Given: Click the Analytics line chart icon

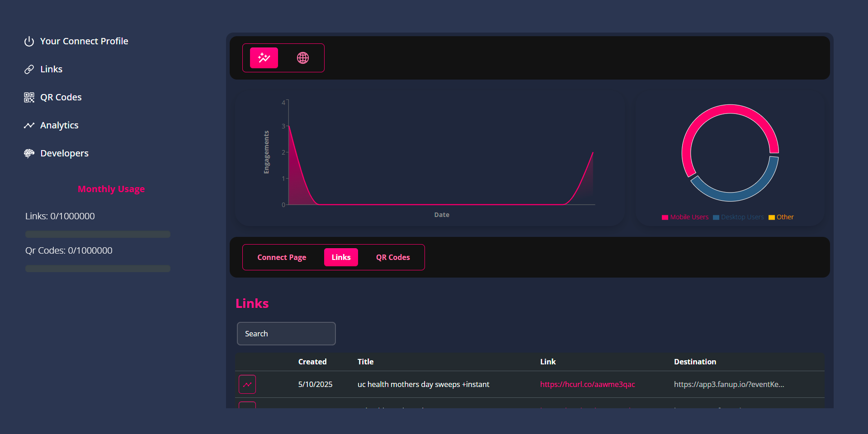Looking at the screenshot, I should point(29,125).
